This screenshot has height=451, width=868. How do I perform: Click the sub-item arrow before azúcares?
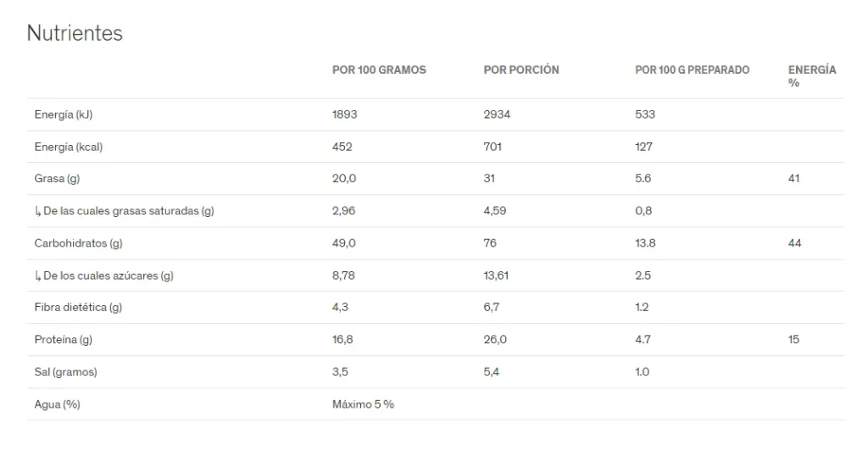click(x=37, y=276)
